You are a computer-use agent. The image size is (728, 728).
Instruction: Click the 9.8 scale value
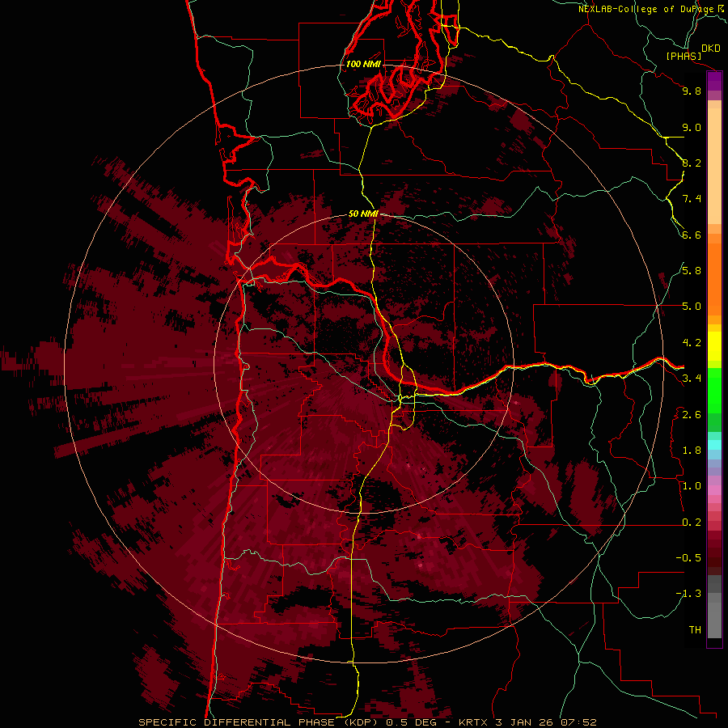[x=692, y=91]
